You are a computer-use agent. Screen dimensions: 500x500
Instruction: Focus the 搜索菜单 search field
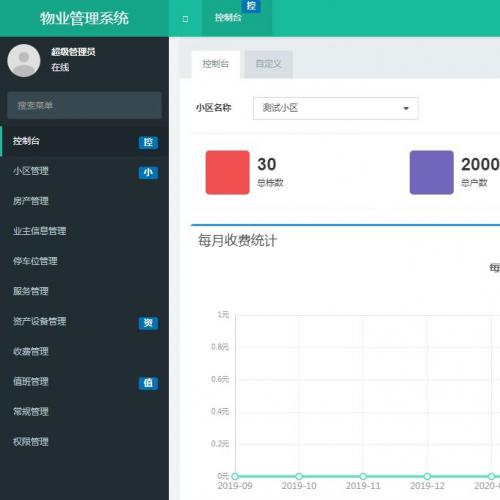pyautogui.click(x=84, y=106)
